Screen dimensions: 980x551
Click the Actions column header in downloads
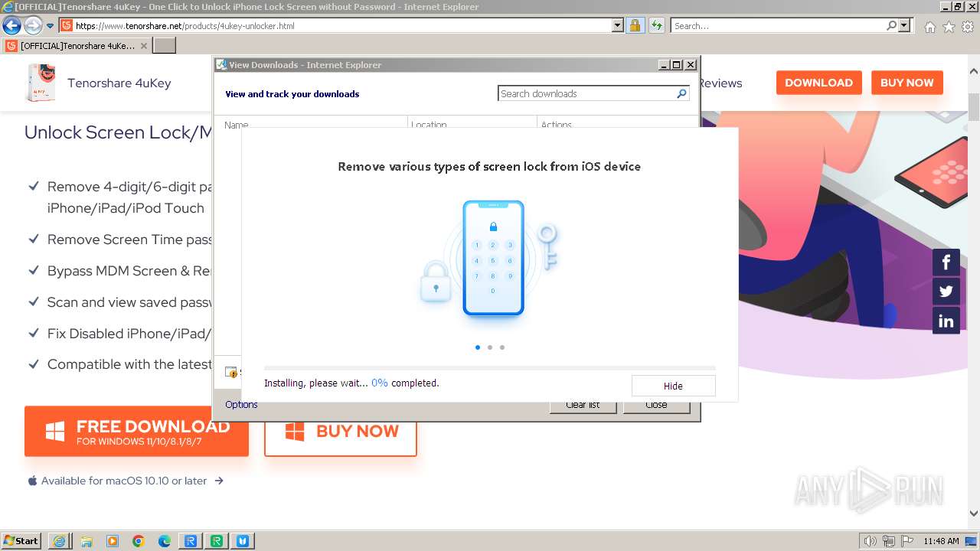[557, 125]
